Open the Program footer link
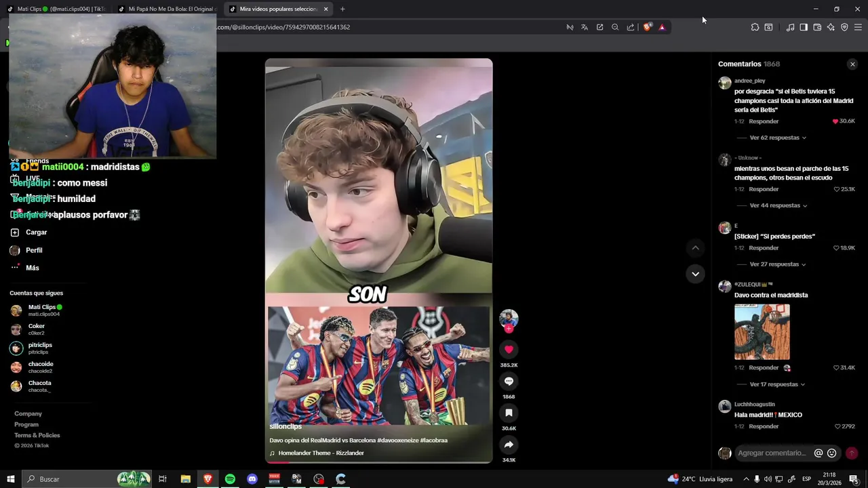Image resolution: width=868 pixels, height=488 pixels. 26,424
